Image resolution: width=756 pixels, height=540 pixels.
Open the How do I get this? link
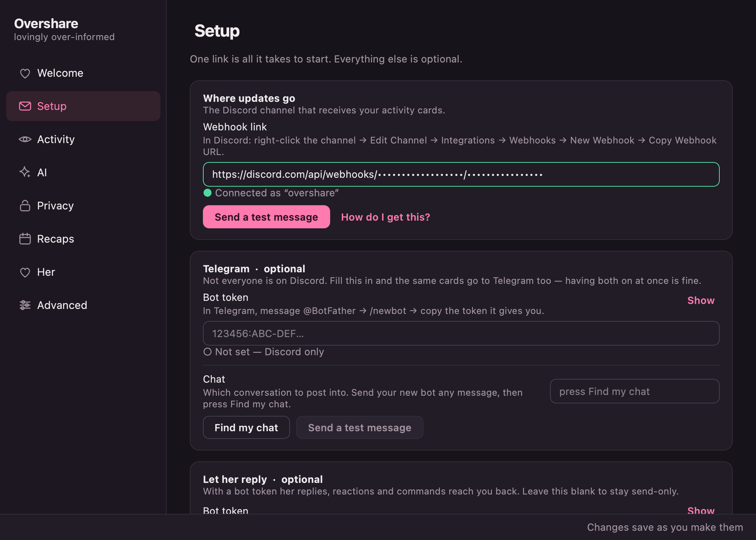(386, 217)
